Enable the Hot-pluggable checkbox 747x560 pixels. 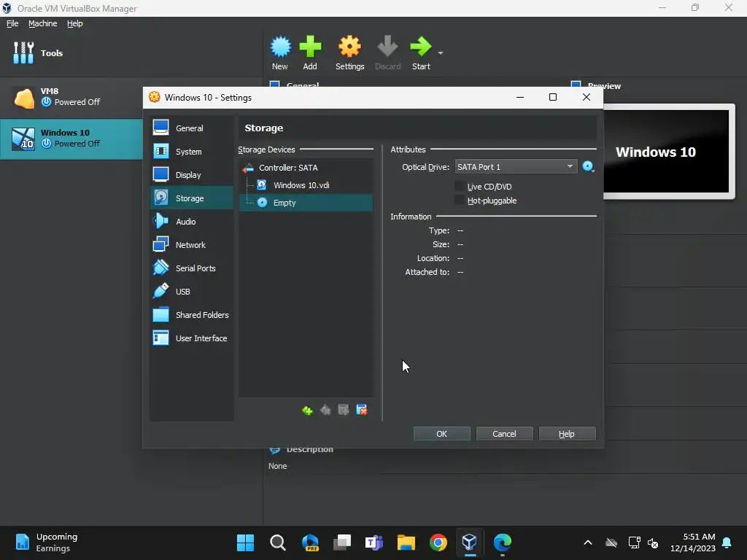click(x=460, y=201)
